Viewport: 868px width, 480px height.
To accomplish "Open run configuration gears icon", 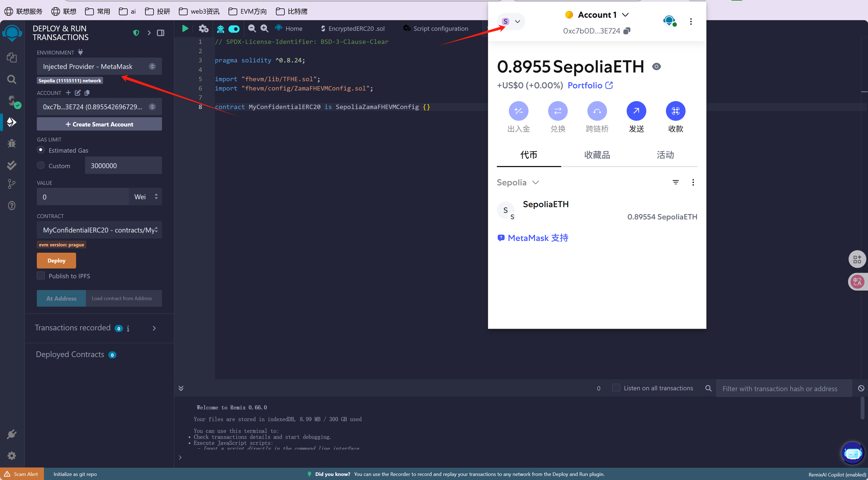I will [203, 29].
